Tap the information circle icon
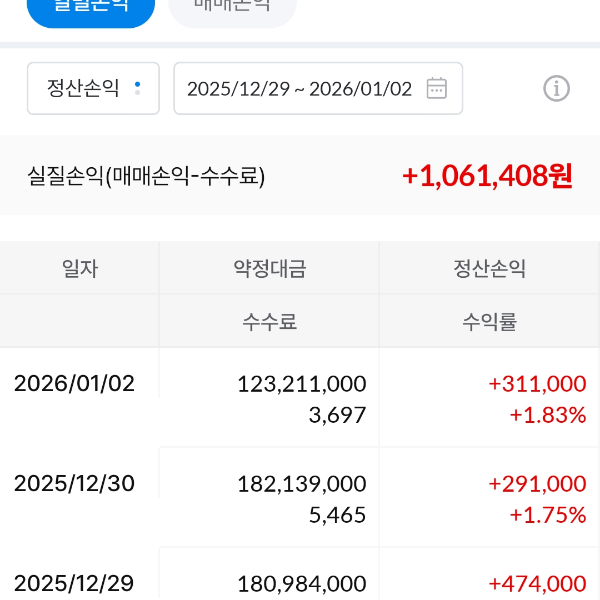 [x=556, y=88]
